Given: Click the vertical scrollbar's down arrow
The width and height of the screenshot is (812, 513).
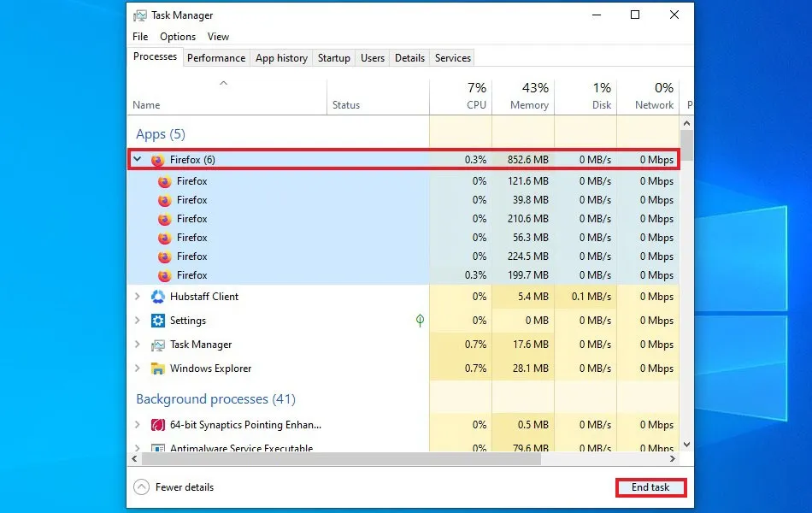Looking at the screenshot, I should coord(685,444).
